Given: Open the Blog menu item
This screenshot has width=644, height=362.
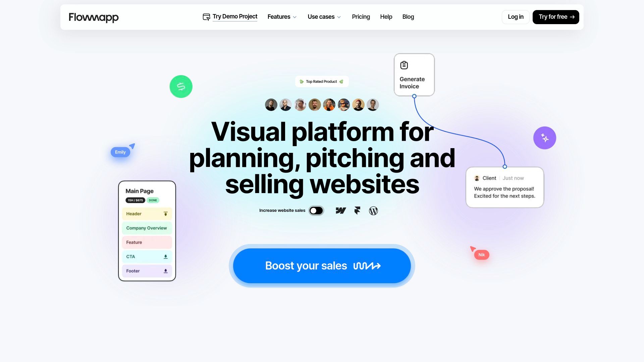Looking at the screenshot, I should coord(408,17).
